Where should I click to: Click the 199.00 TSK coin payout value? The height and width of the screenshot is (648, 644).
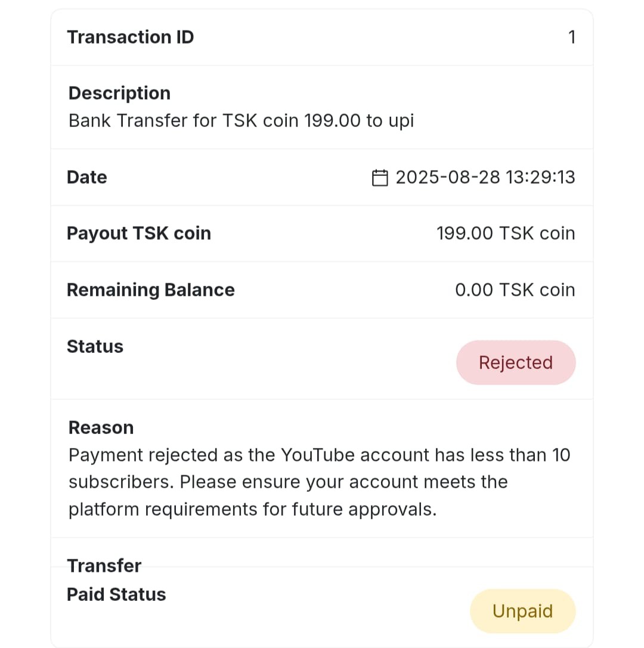[x=506, y=234]
